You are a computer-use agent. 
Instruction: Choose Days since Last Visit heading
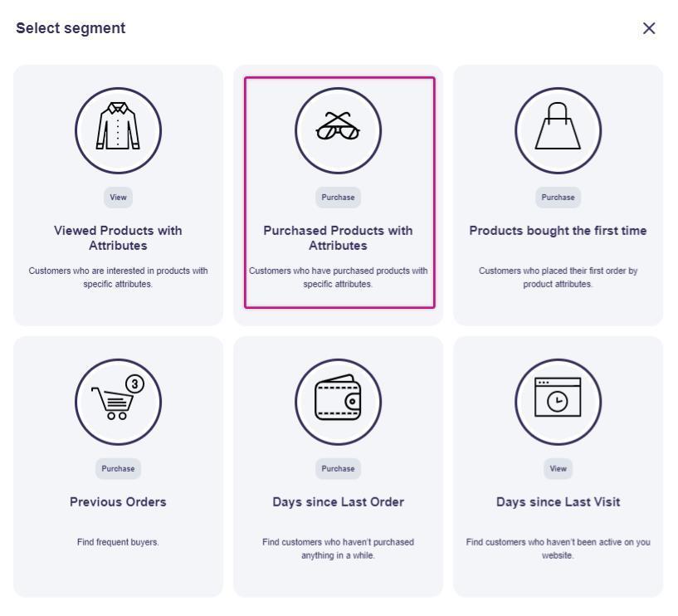click(x=558, y=502)
